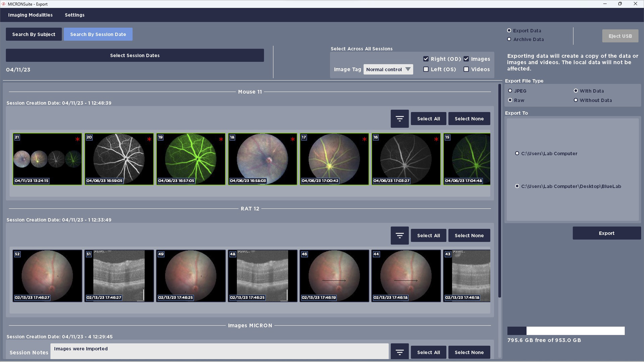The image size is (644, 362).
Task: Click the MICRONSuite title bar app icon
Action: point(4,4)
